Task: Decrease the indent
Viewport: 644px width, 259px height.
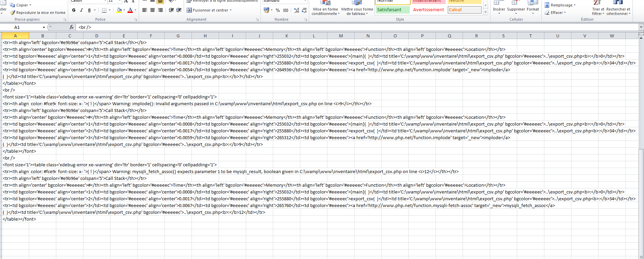Action: click(171, 10)
